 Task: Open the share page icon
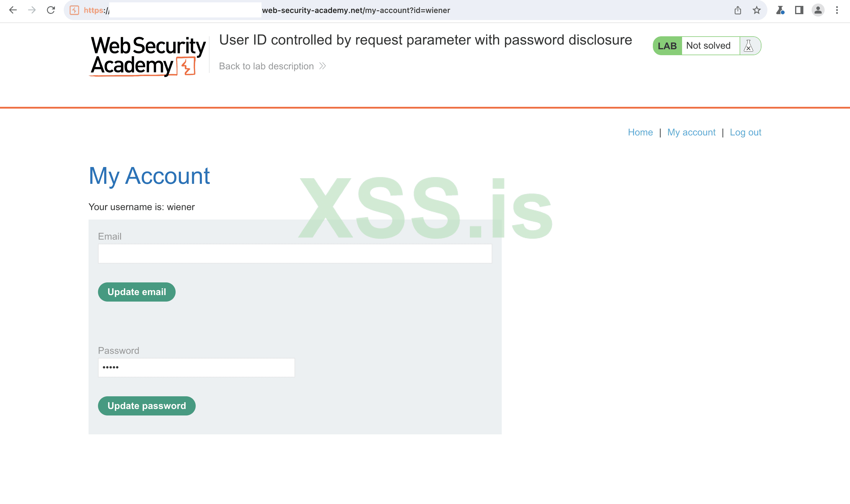click(738, 10)
